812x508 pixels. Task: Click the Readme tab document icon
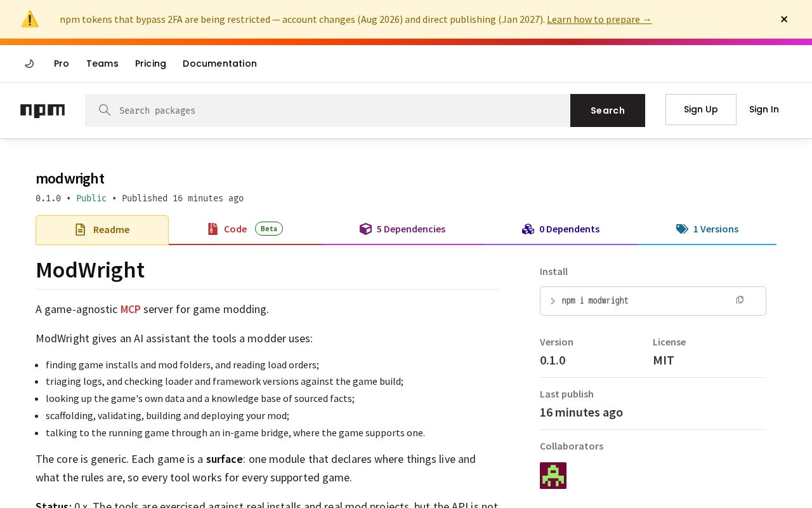pyautogui.click(x=80, y=230)
